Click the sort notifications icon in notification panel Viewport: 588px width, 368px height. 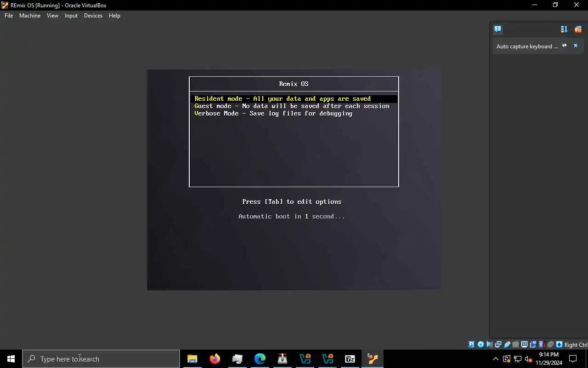(564, 29)
